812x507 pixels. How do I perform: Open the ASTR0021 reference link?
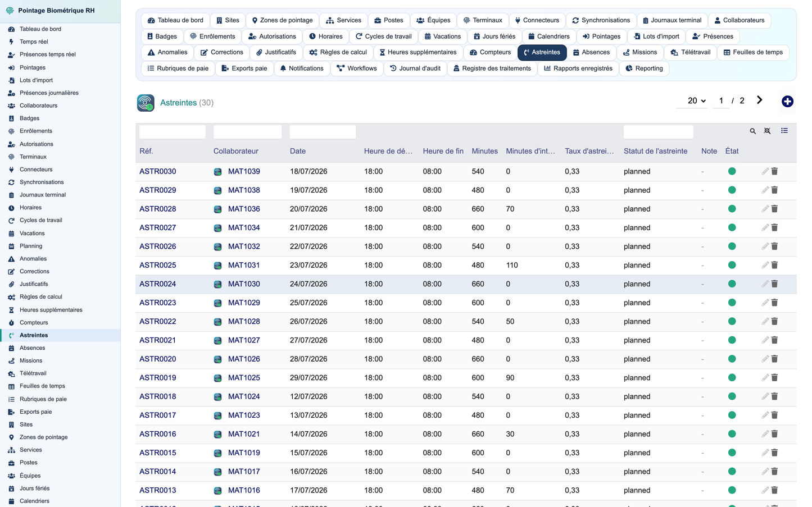158,340
